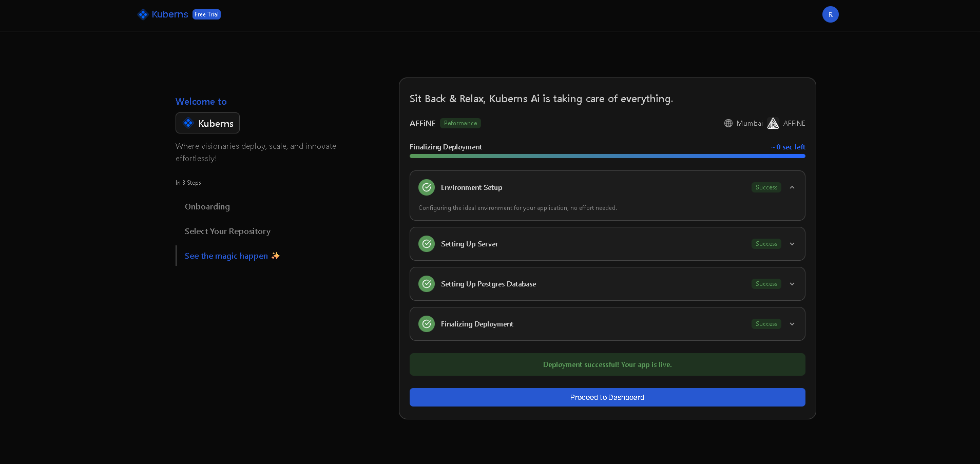Expand the Setting Up Server details
This screenshot has height=464, width=980.
[x=792, y=244]
